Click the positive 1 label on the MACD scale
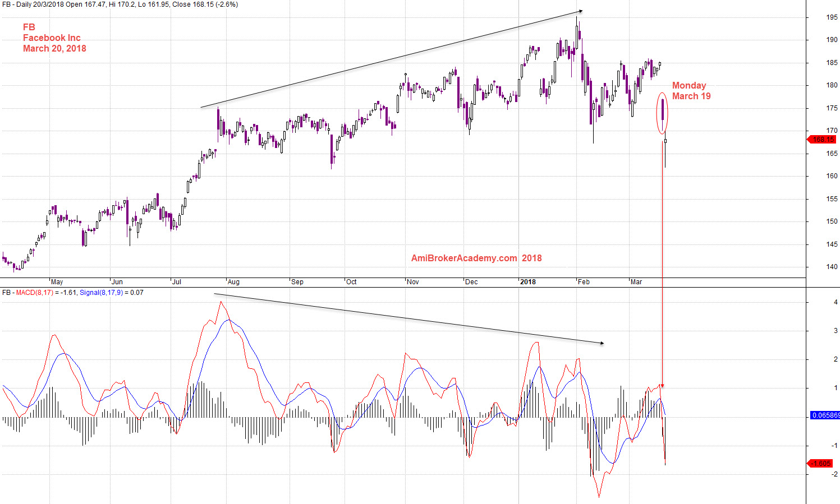 [x=836, y=388]
